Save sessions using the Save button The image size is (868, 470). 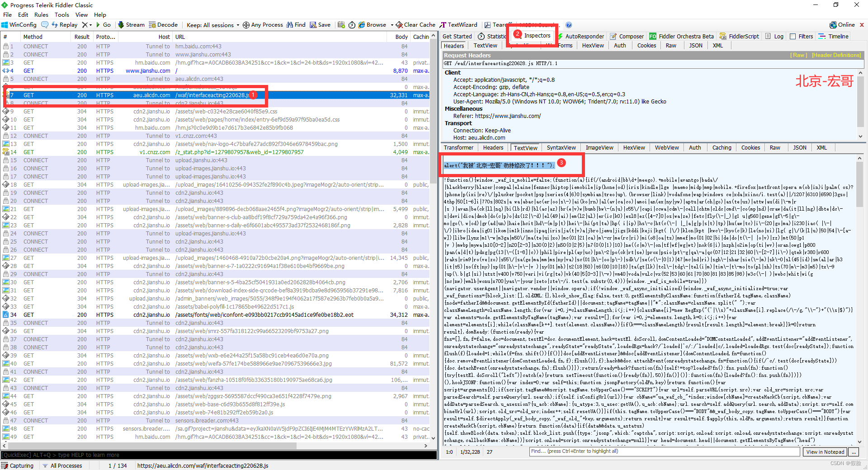coord(320,25)
